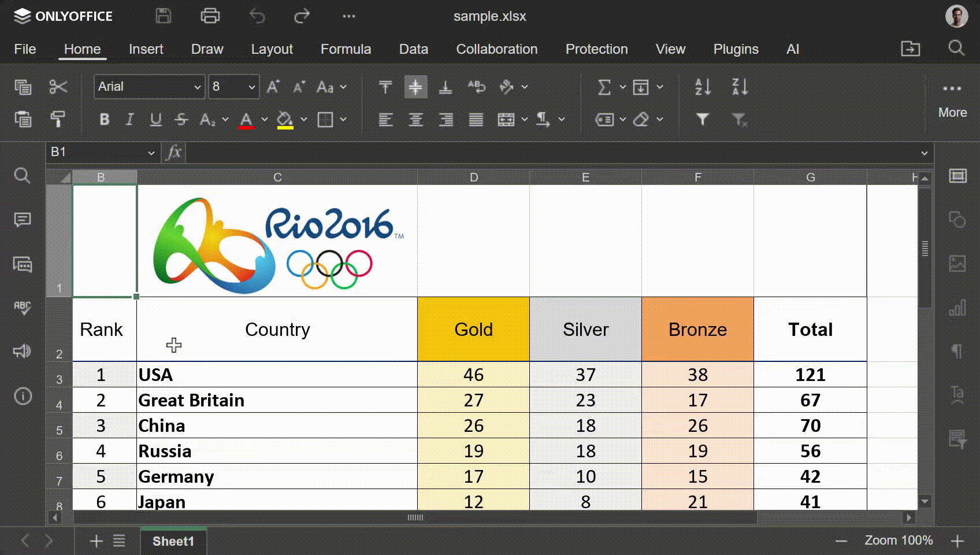Screen dimensions: 980x555
Task: Expand the Borders dropdown
Action: tap(343, 120)
